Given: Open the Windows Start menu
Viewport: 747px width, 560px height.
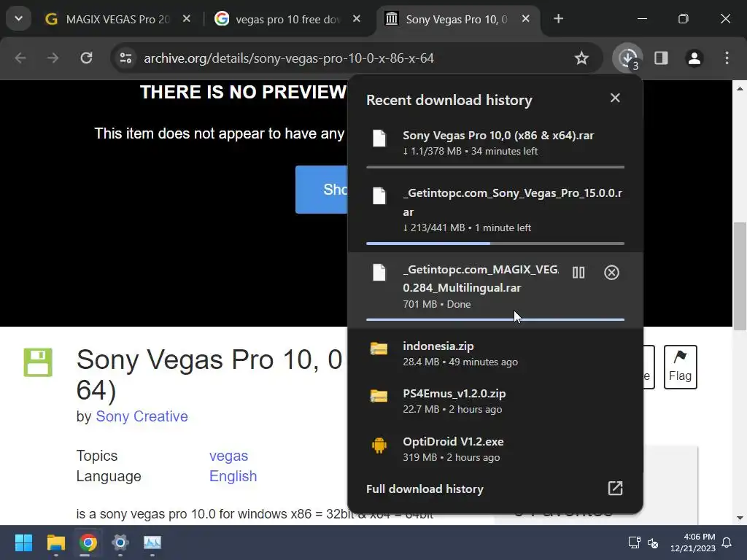Looking at the screenshot, I should (x=23, y=542).
